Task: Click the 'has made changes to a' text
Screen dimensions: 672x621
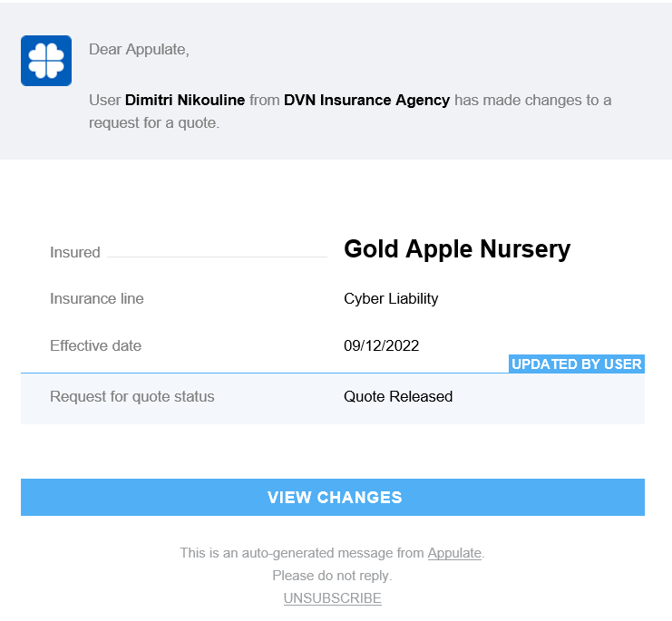Action: (532, 100)
